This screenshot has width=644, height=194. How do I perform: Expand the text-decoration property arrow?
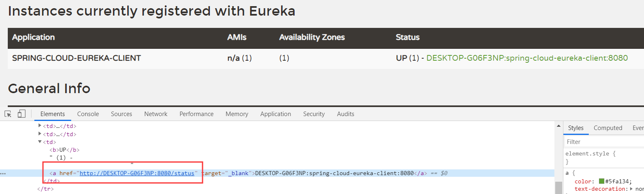pyautogui.click(x=631, y=189)
